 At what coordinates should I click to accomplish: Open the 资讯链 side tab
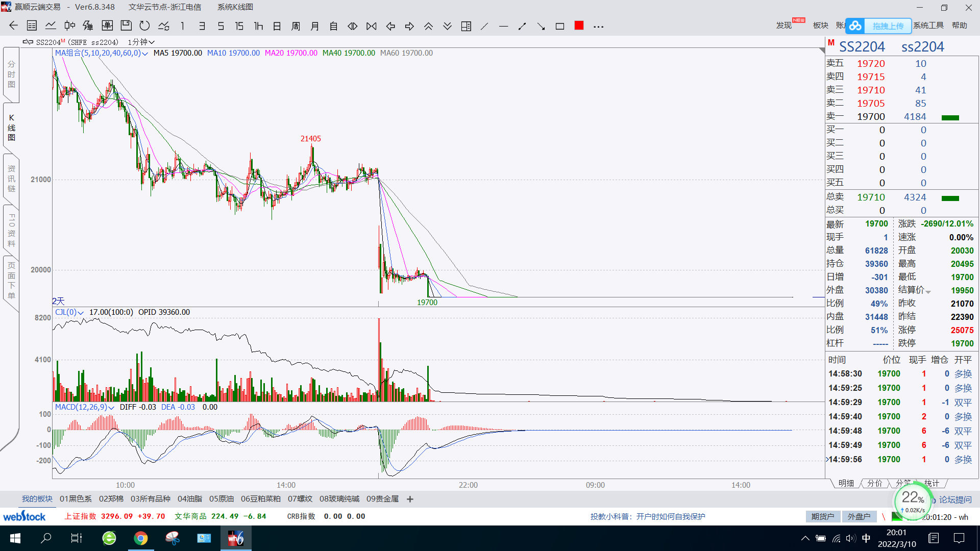click(x=11, y=179)
